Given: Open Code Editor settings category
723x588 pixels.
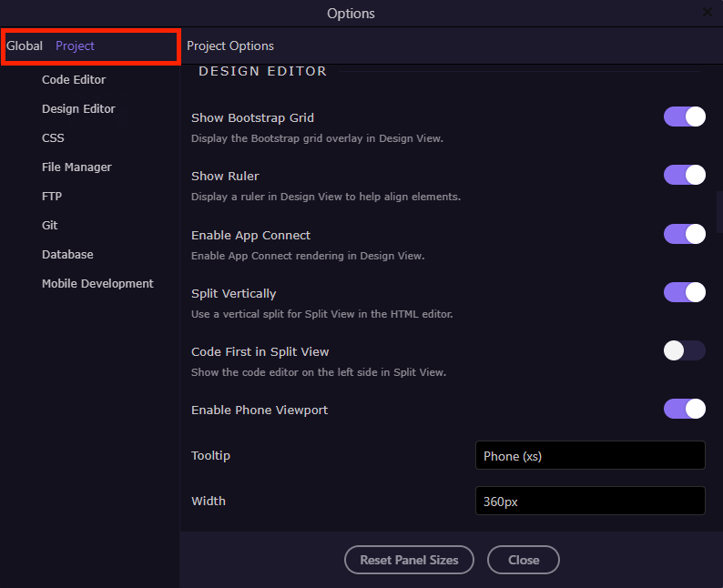Looking at the screenshot, I should click(x=74, y=80).
